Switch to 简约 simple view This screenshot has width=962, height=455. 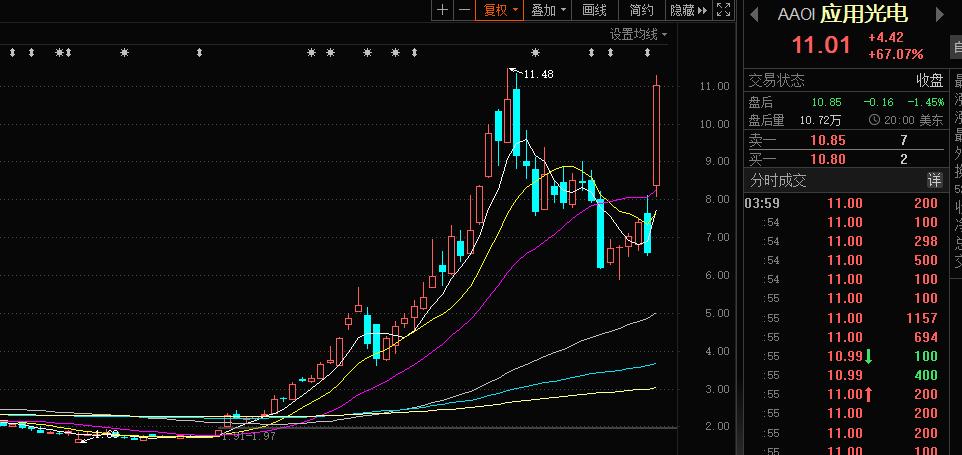(642, 10)
